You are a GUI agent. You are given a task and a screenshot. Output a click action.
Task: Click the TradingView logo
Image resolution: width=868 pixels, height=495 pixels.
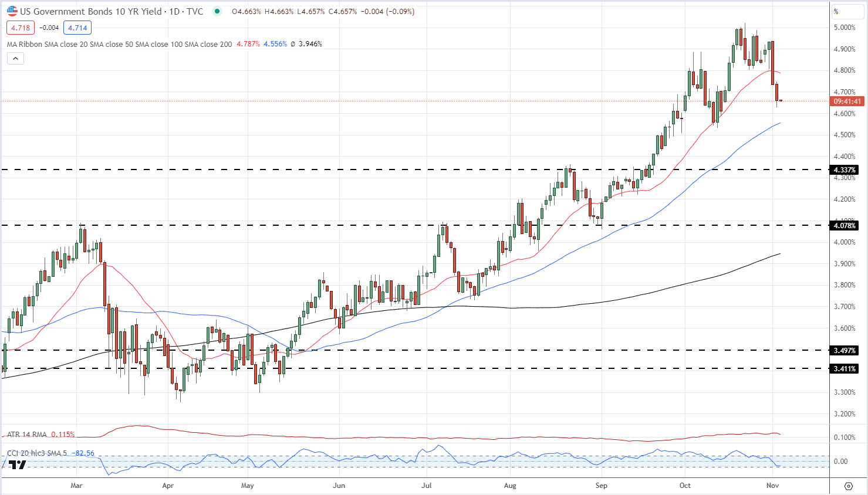pos(17,465)
